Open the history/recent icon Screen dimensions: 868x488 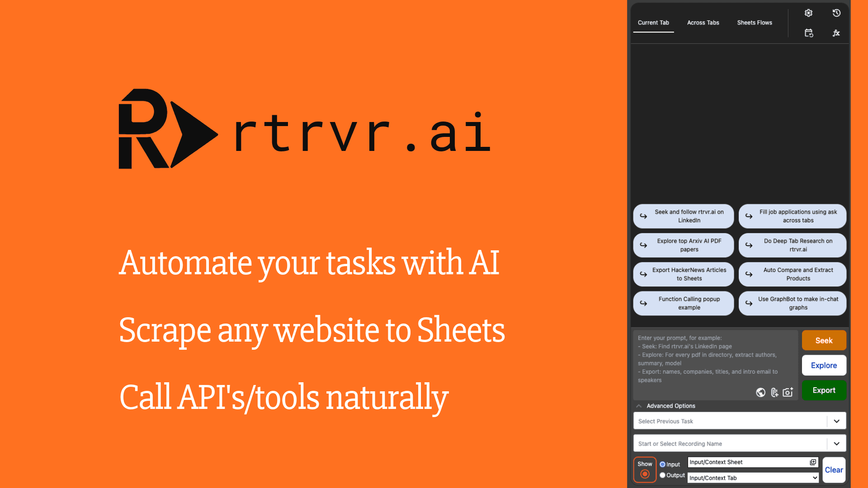pos(837,13)
